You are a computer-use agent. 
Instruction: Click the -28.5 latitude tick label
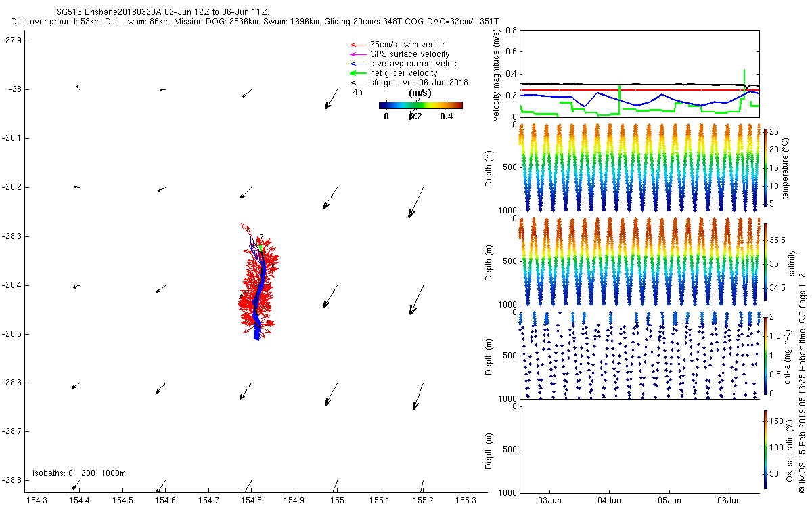pos(12,334)
